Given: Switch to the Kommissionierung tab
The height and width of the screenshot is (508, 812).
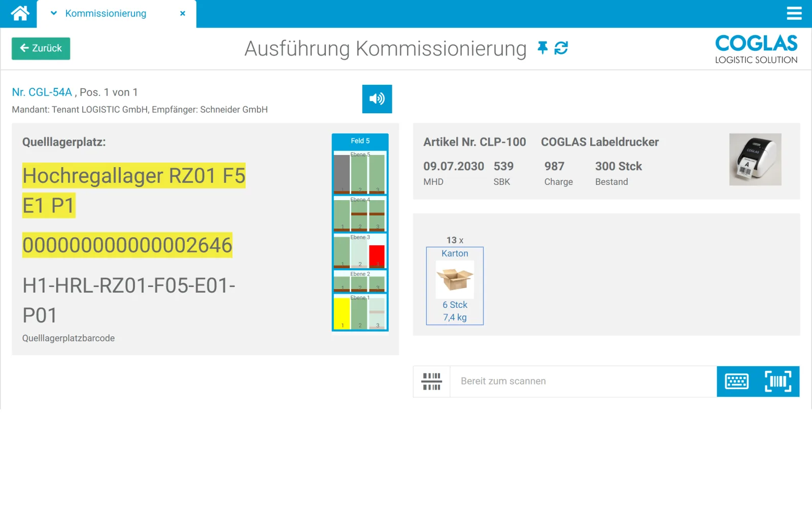Looking at the screenshot, I should point(106,13).
